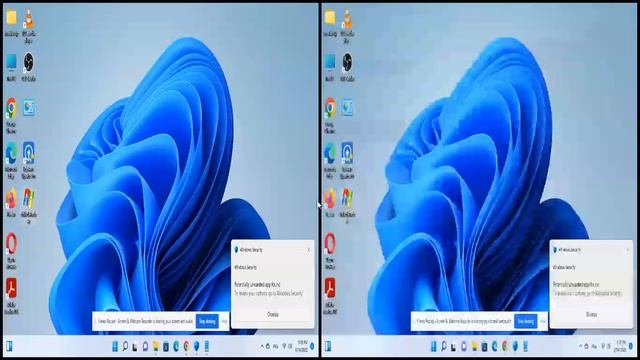Open the Opera browser shortcut, left desktop
Screen dimensions: 640x360
click(x=11, y=244)
